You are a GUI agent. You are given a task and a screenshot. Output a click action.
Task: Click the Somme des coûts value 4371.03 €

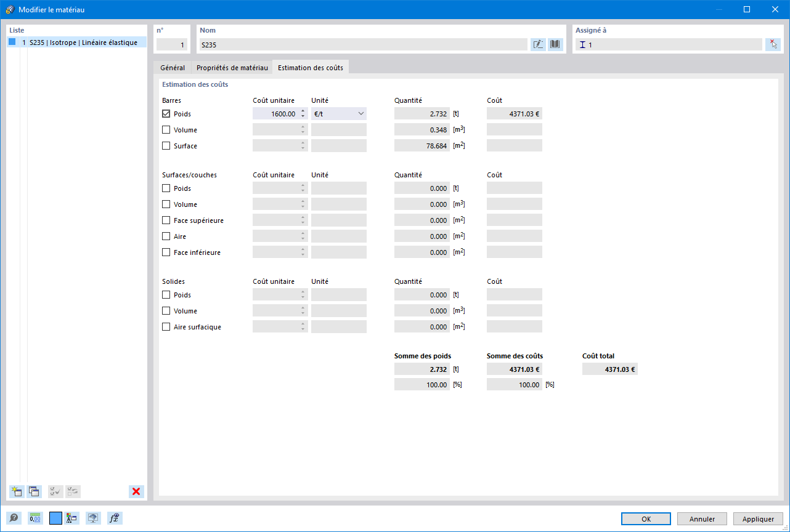pyautogui.click(x=515, y=369)
